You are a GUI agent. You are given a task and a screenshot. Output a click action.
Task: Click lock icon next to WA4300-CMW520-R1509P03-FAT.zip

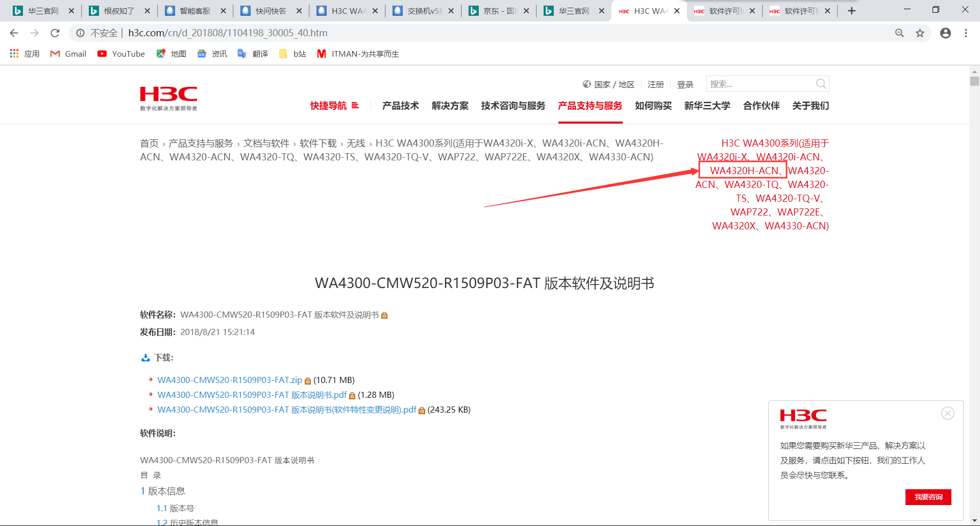[307, 381]
